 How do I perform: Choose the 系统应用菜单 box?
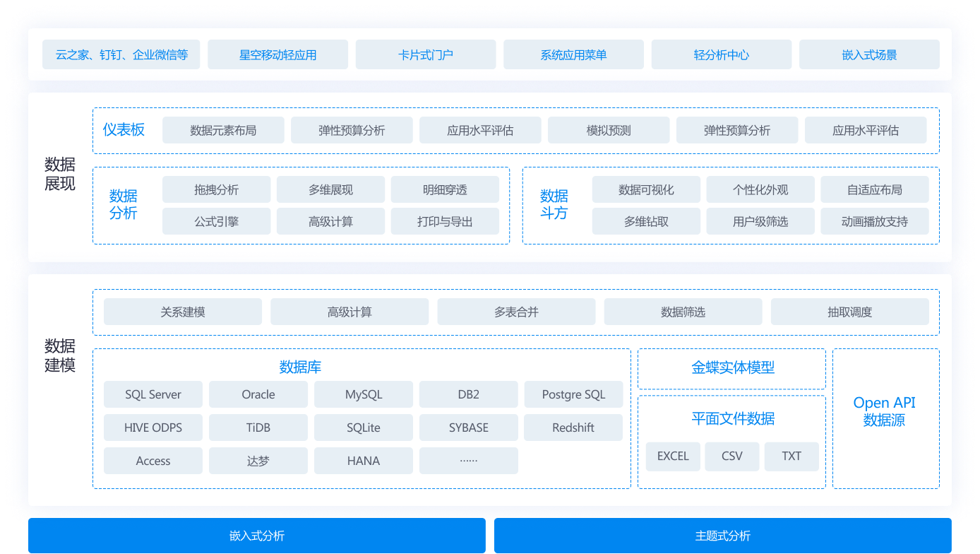(x=573, y=54)
